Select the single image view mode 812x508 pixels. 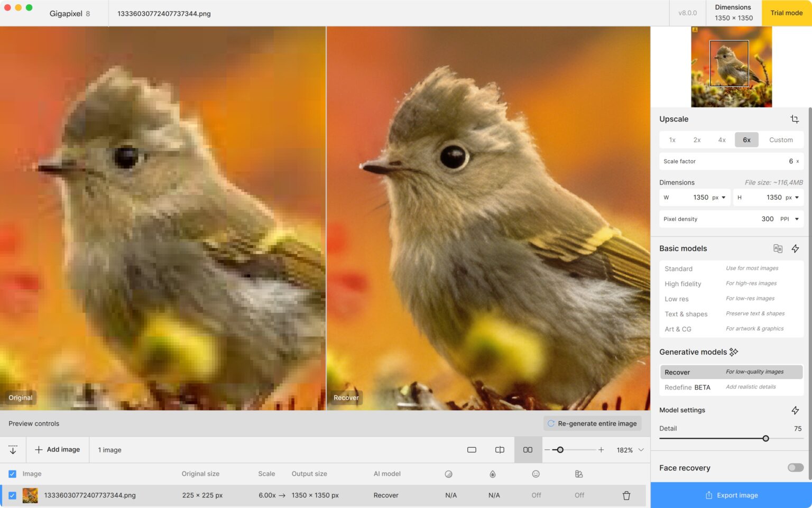point(472,449)
